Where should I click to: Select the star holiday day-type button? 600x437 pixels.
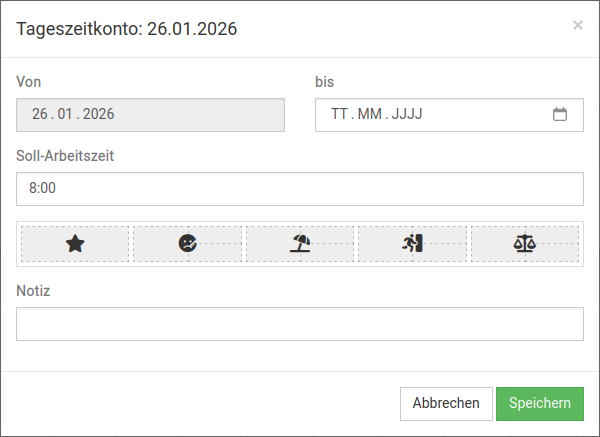pyautogui.click(x=75, y=243)
